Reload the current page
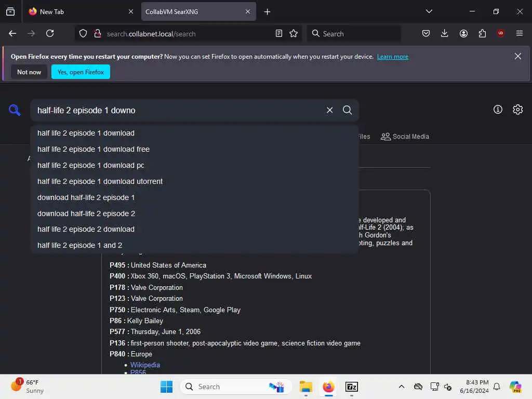The image size is (532, 399). coord(50,33)
